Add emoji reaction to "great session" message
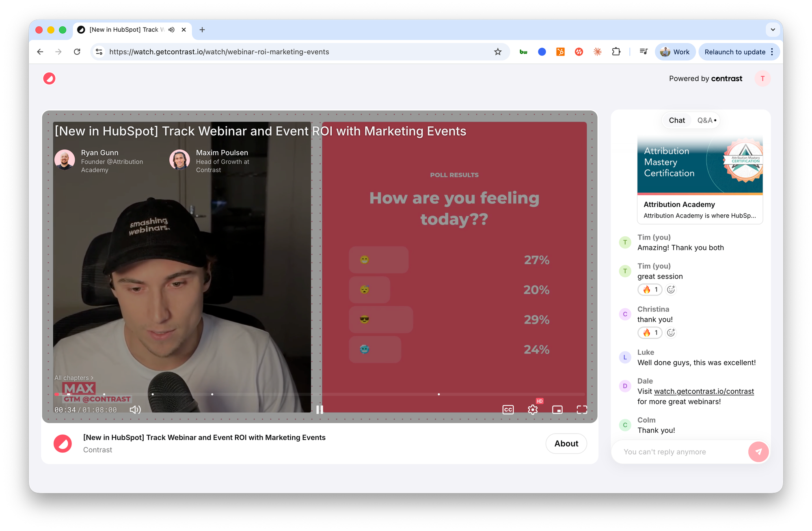This screenshot has width=812, height=531. [x=671, y=289]
